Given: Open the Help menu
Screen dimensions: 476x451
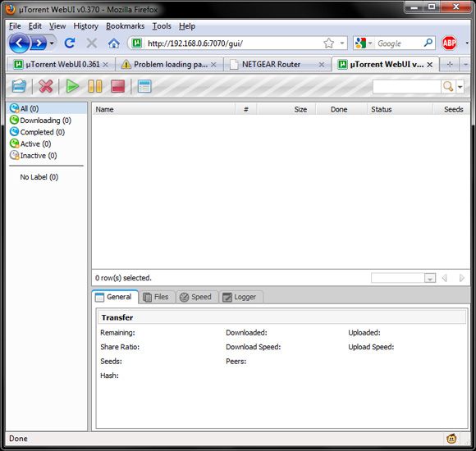Looking at the screenshot, I should click(x=187, y=26).
